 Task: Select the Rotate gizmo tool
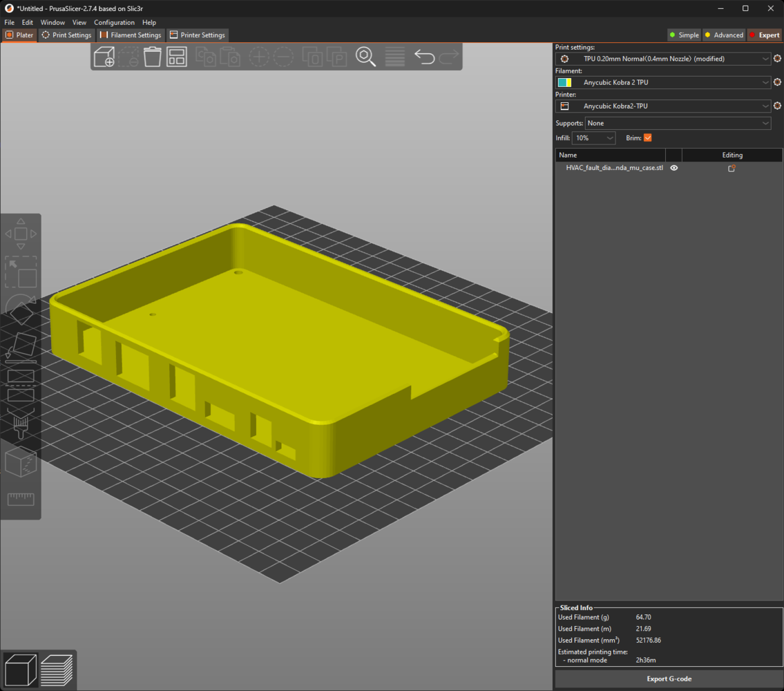[21, 310]
